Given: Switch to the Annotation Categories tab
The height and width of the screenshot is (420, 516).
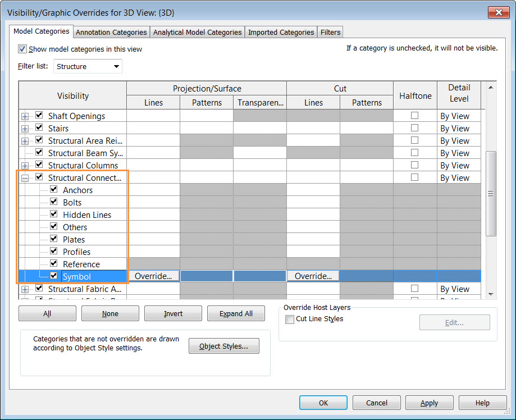Looking at the screenshot, I should click(111, 32).
